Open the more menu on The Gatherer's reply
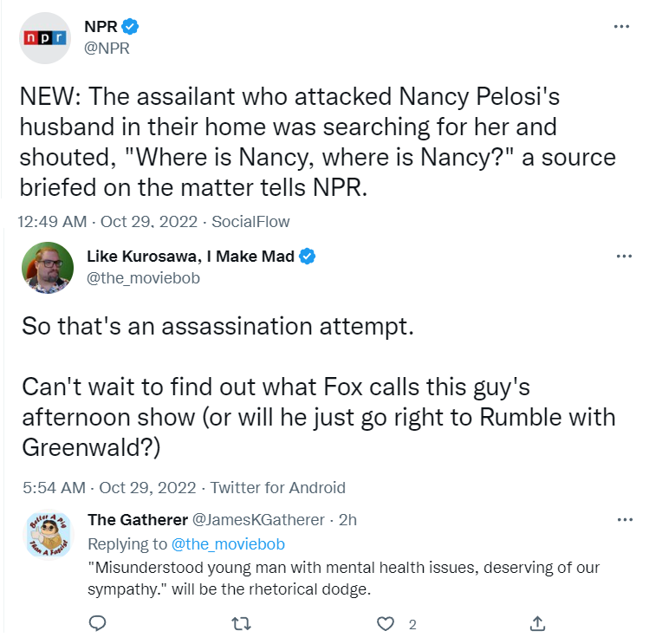Viewport: 649px width, 644px height. pyautogui.click(x=621, y=520)
